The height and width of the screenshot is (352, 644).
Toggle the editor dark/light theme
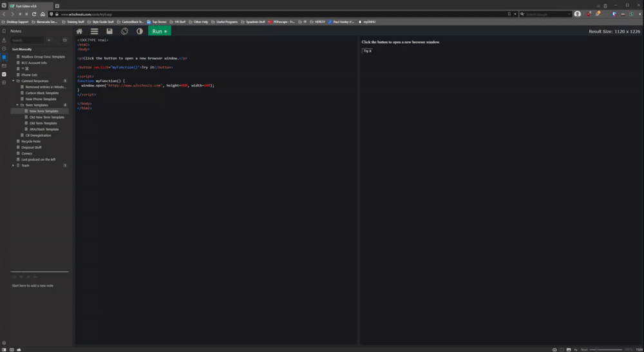(140, 31)
